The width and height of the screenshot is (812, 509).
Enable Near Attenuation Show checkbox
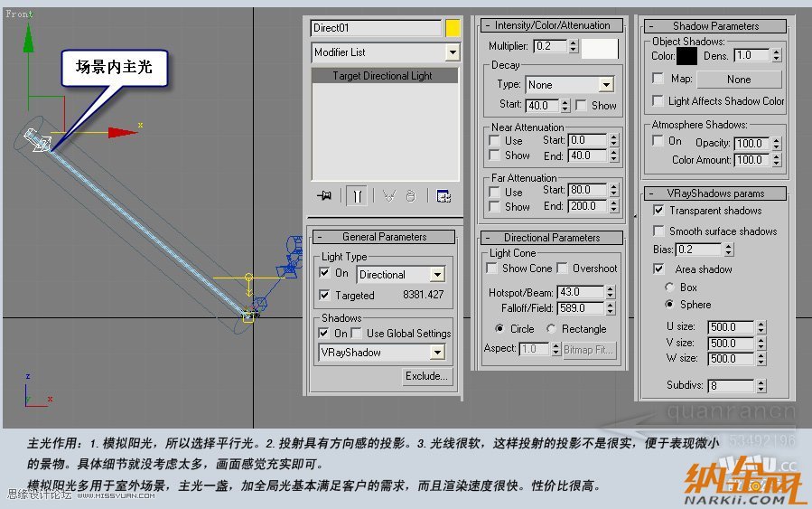pos(494,155)
